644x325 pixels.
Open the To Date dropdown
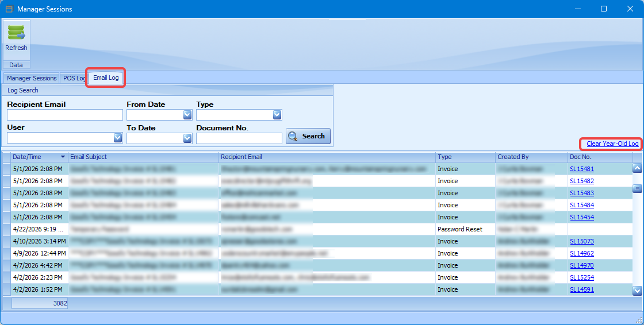(x=187, y=138)
